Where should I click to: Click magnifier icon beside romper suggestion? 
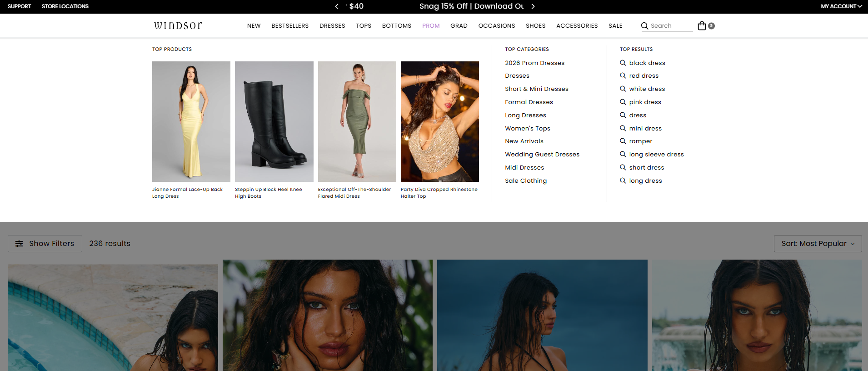coord(623,141)
